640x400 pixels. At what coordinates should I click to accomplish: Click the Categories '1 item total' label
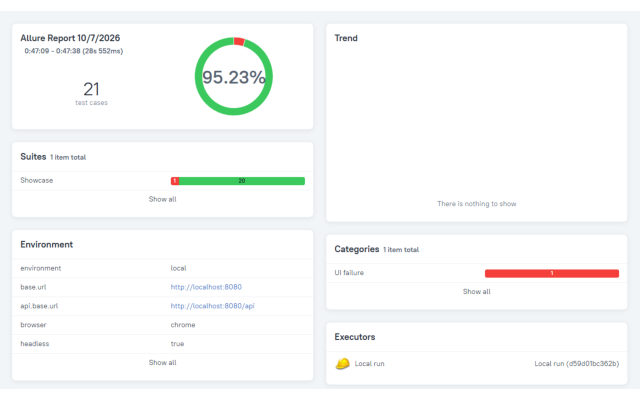(x=401, y=249)
